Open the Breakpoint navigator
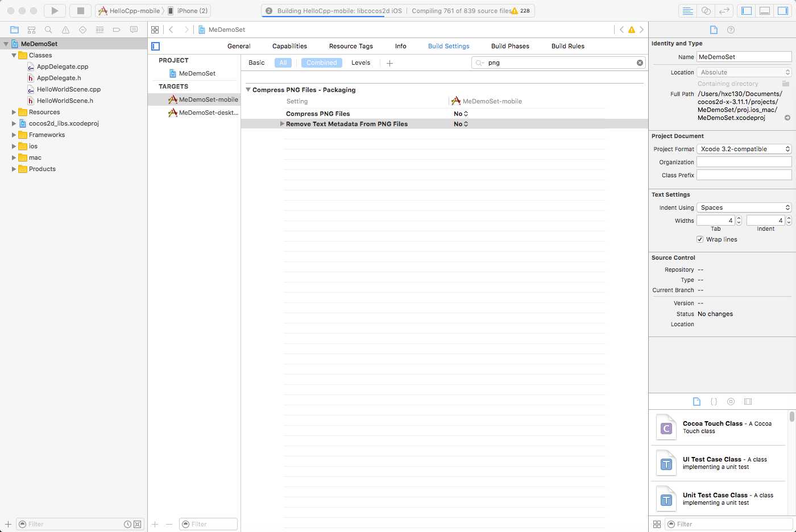Image resolution: width=796 pixels, height=532 pixels. [117, 30]
